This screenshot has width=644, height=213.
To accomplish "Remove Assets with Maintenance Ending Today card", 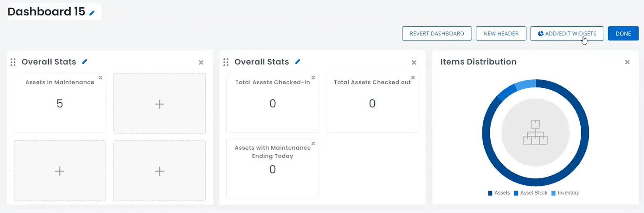I will (314, 143).
